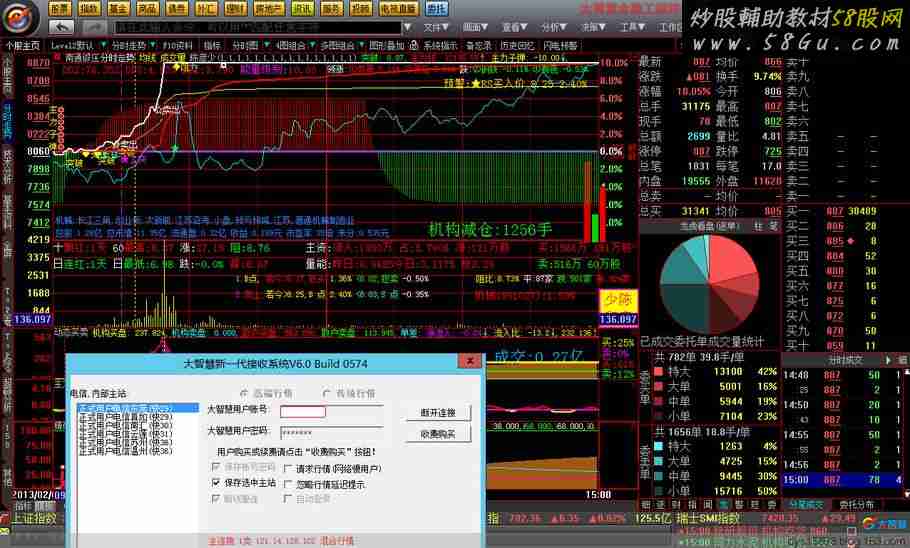Open the 分析 dropdown menu
910x548 pixels.
(554, 27)
